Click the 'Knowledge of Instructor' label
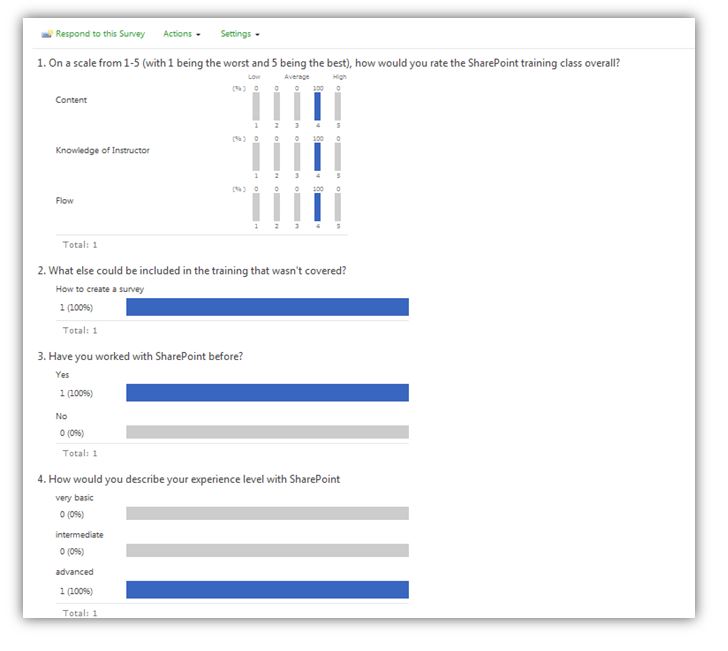Screen dimensions: 728x651 pos(103,150)
